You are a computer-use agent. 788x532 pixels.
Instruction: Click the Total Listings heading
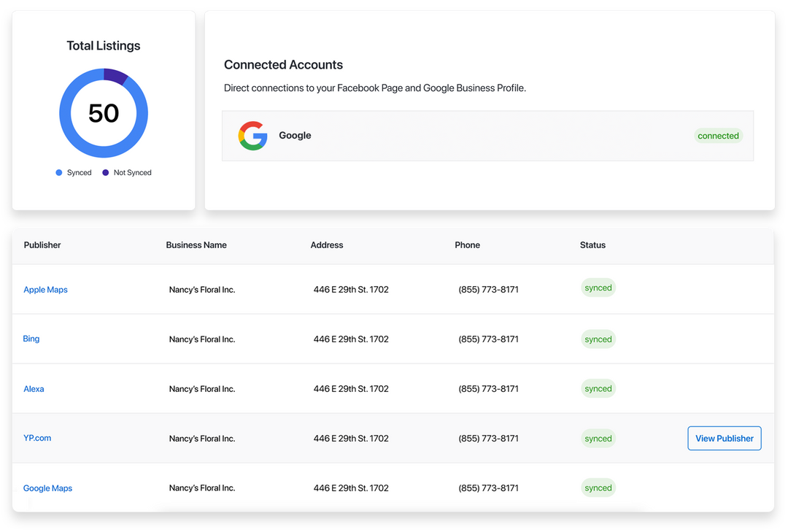pyautogui.click(x=104, y=46)
